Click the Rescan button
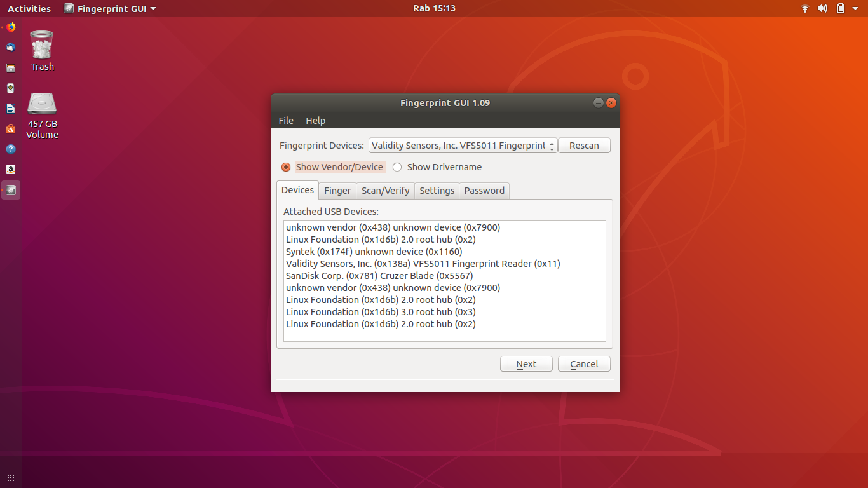 584,146
